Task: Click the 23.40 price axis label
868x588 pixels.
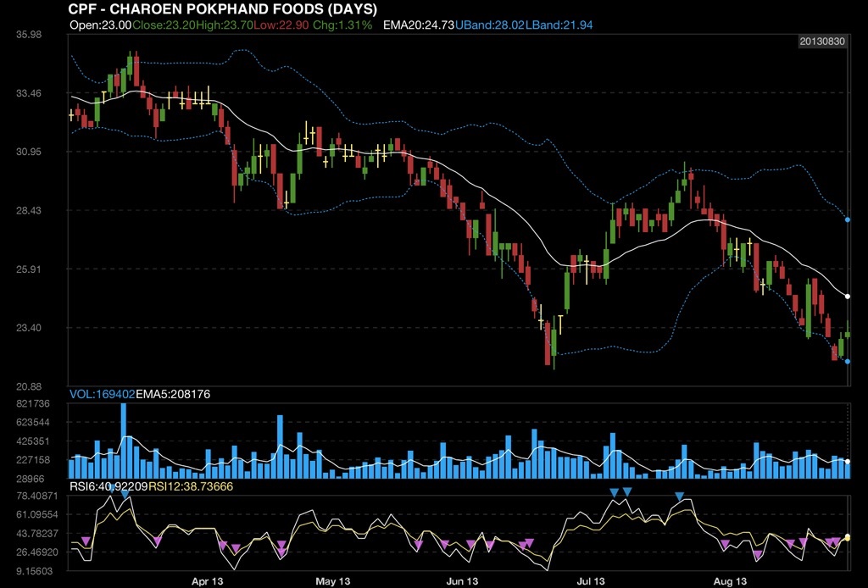Action: pos(29,327)
